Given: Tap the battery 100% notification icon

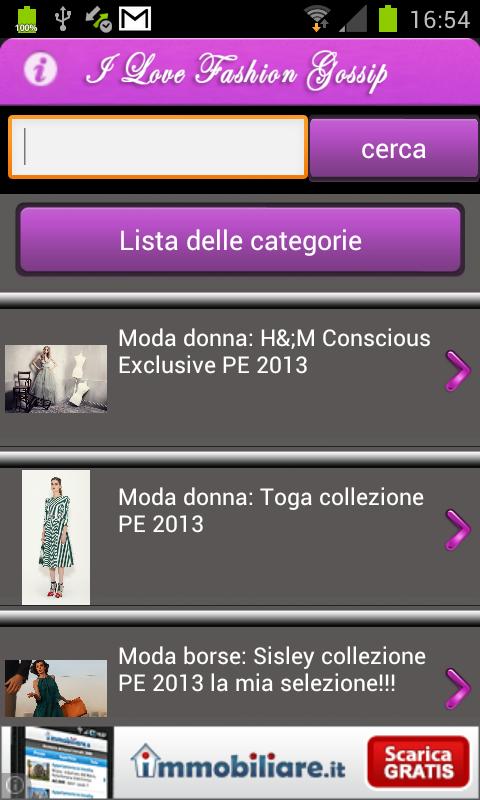Looking at the screenshot, I should coord(26,19).
